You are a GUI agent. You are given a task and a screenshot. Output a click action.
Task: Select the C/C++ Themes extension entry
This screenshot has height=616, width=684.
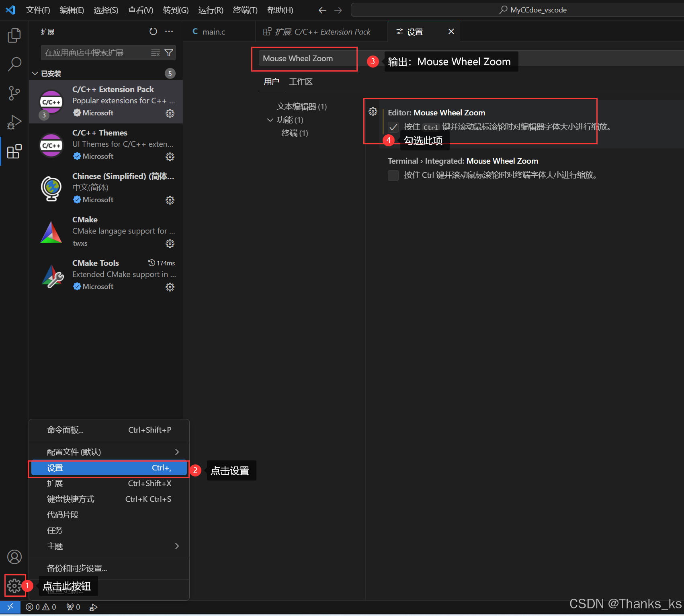pos(106,145)
